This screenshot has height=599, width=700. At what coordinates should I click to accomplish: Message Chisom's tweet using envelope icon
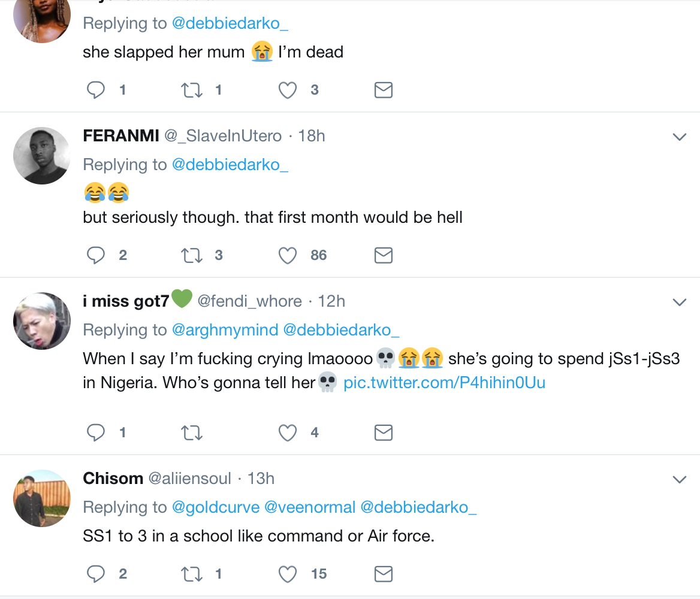click(383, 574)
